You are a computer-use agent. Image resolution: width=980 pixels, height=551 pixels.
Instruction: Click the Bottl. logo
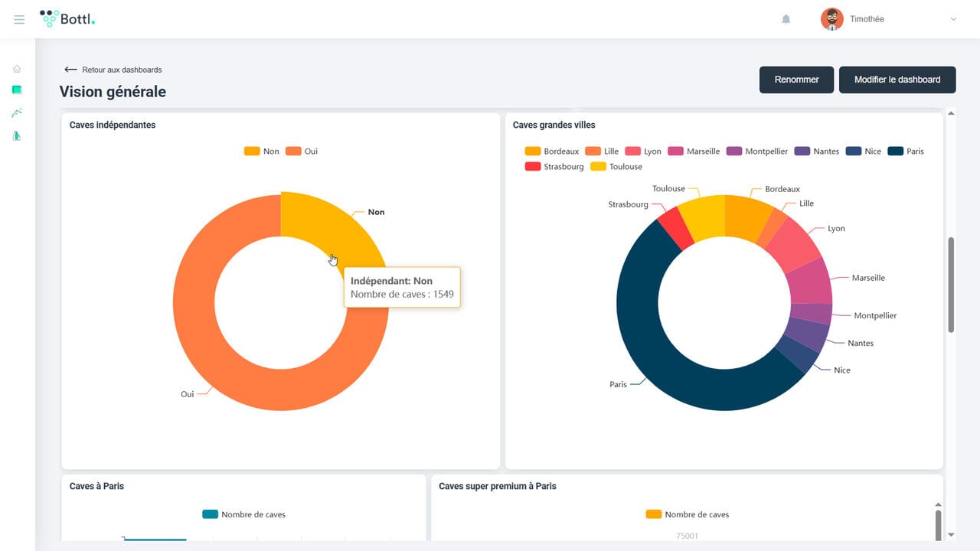(x=67, y=19)
